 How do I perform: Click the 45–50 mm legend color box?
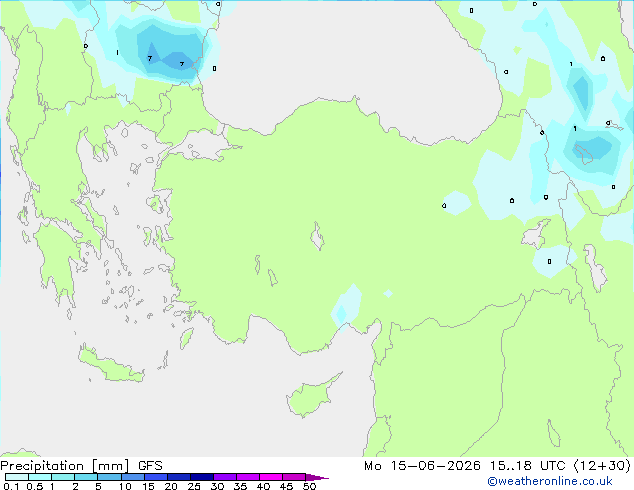click(294, 477)
